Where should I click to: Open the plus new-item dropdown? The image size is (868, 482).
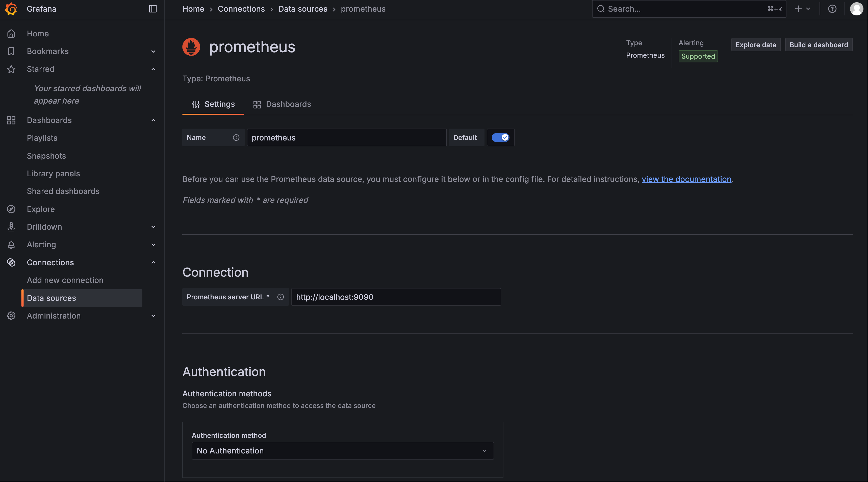[802, 9]
